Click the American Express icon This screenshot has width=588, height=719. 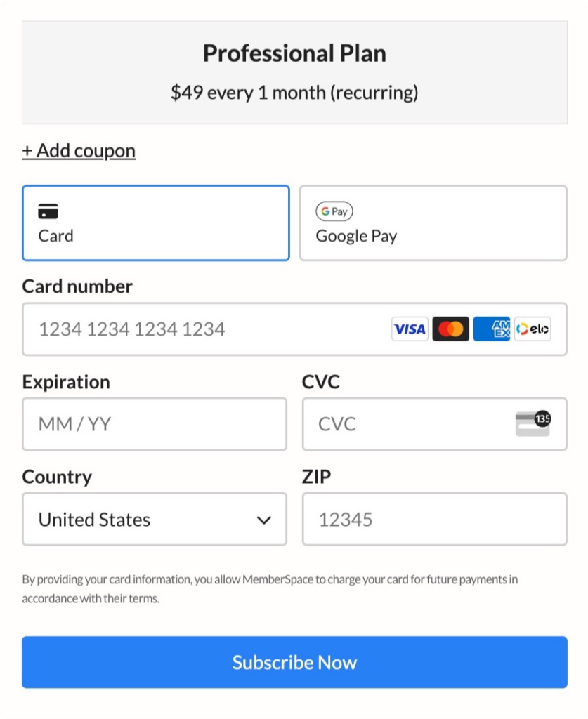point(492,329)
